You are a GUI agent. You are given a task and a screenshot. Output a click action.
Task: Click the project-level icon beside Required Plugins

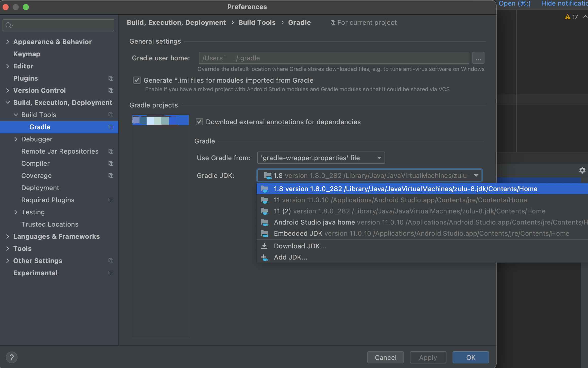point(111,200)
